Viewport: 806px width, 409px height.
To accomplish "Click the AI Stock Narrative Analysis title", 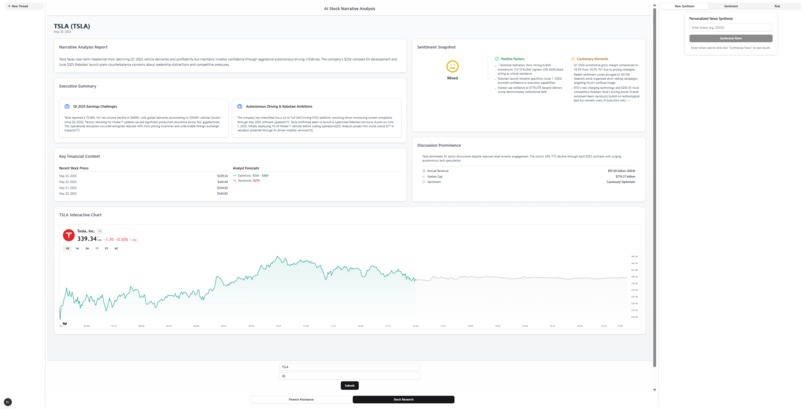I will click(350, 9).
